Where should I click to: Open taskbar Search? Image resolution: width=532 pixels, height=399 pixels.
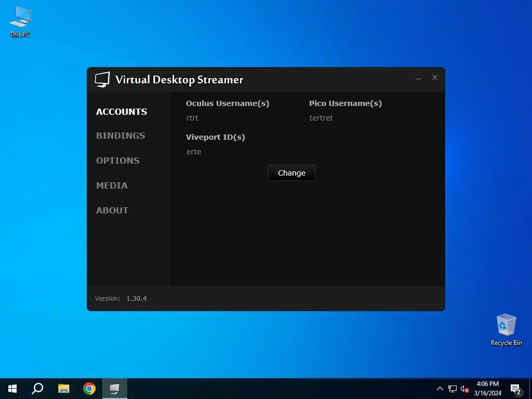point(37,389)
